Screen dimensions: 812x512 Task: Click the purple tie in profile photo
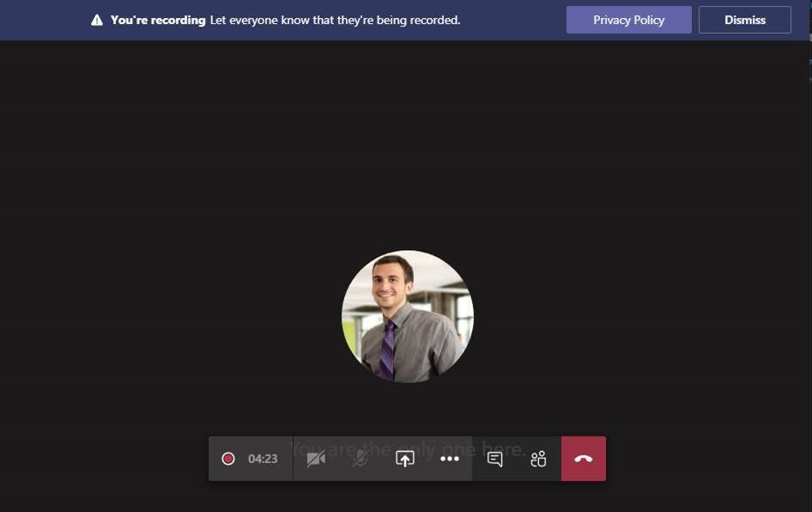coord(388,348)
